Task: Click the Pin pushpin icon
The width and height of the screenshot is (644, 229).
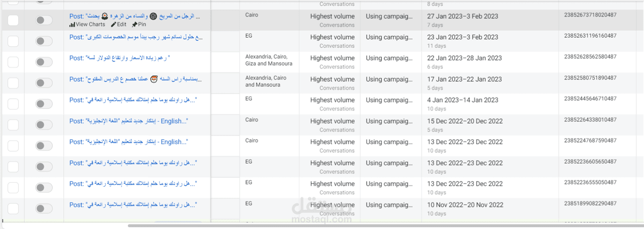Action: point(134,25)
